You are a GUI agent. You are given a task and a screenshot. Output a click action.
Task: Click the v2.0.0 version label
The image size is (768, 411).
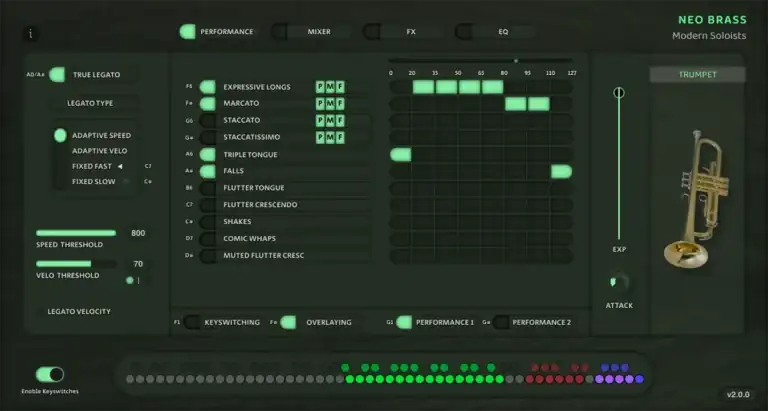[x=738, y=395]
